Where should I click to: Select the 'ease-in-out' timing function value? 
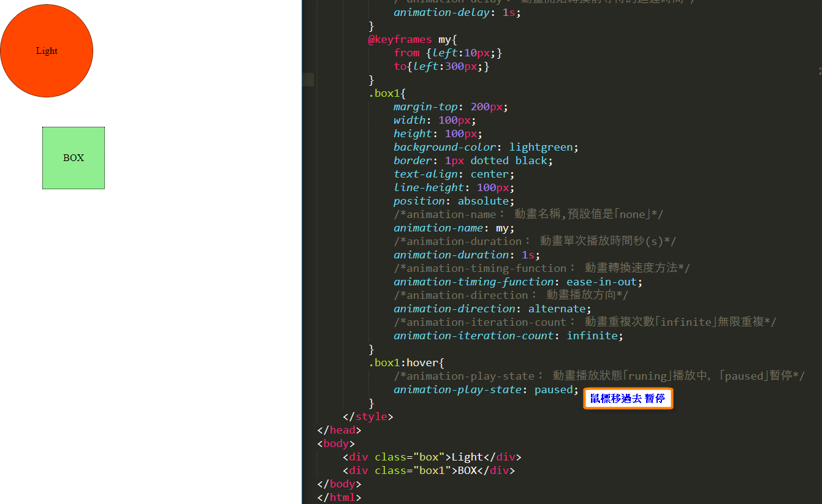[x=601, y=282]
